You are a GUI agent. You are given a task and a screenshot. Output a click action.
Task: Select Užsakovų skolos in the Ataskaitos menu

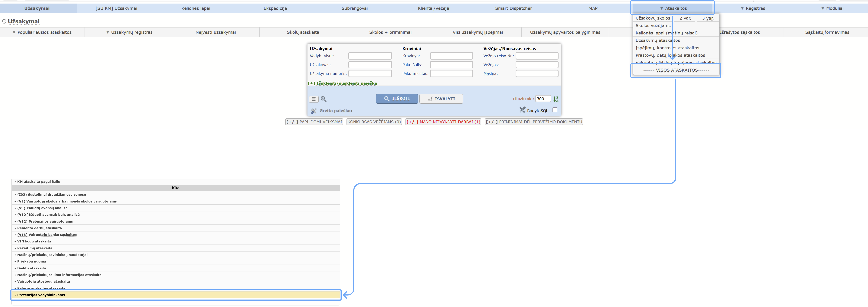click(653, 18)
